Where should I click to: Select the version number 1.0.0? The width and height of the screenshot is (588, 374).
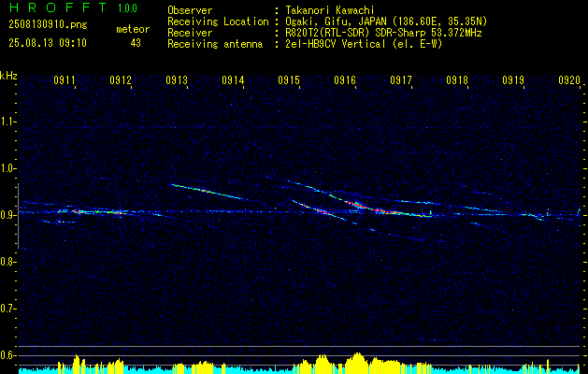click(127, 7)
